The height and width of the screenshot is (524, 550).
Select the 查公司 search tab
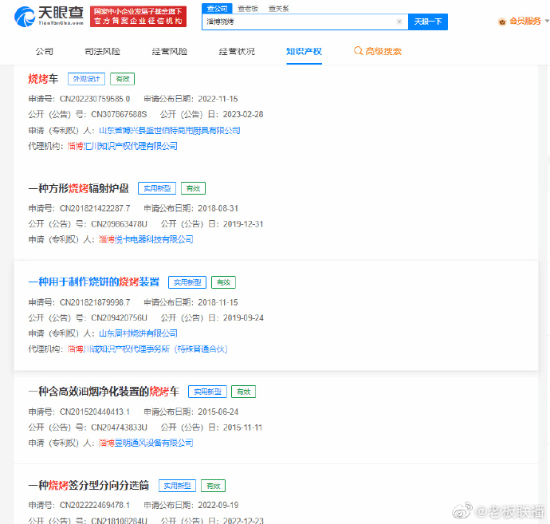coord(217,8)
